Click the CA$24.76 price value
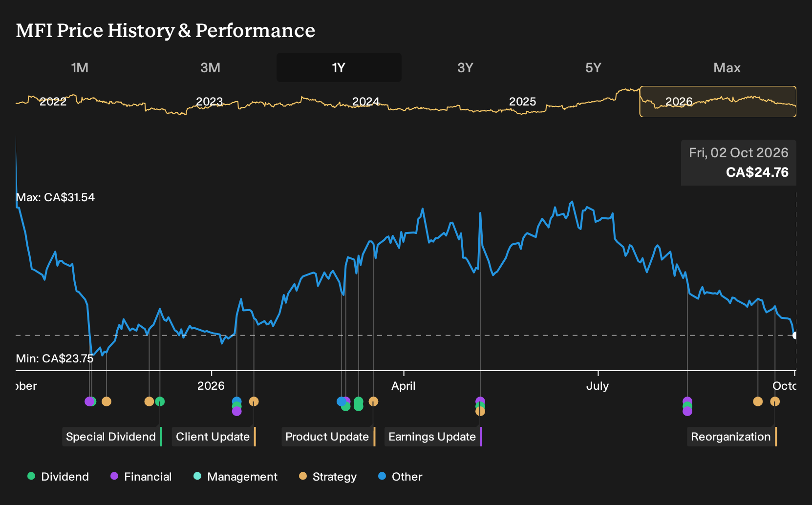The height and width of the screenshot is (505, 812). [757, 172]
